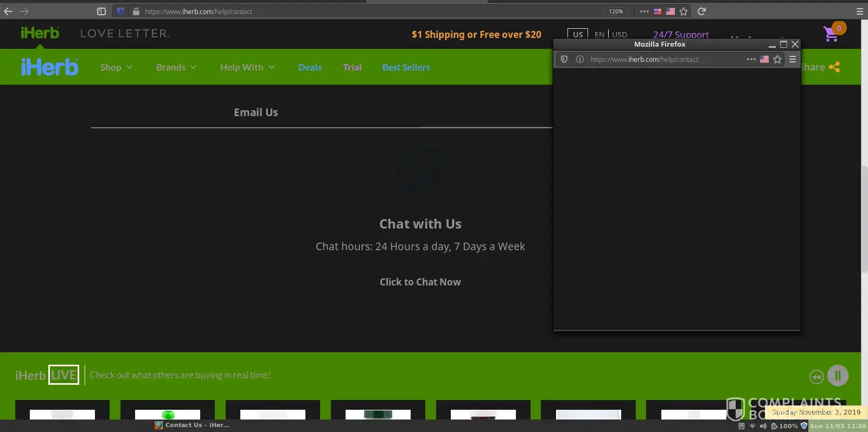The image size is (868, 432).
Task: Open the shopping cart
Action: 833,33
